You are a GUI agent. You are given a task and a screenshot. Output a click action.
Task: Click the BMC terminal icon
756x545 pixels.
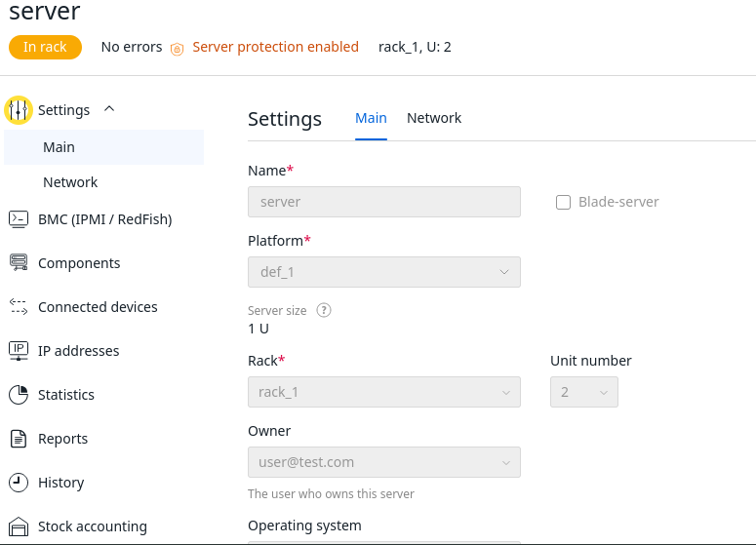tap(18, 219)
